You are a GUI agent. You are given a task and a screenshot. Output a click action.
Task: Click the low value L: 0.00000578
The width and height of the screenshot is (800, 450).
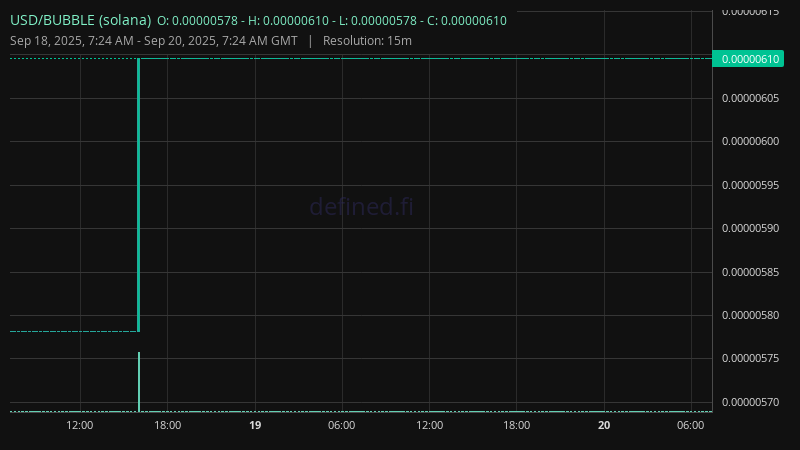378,21
